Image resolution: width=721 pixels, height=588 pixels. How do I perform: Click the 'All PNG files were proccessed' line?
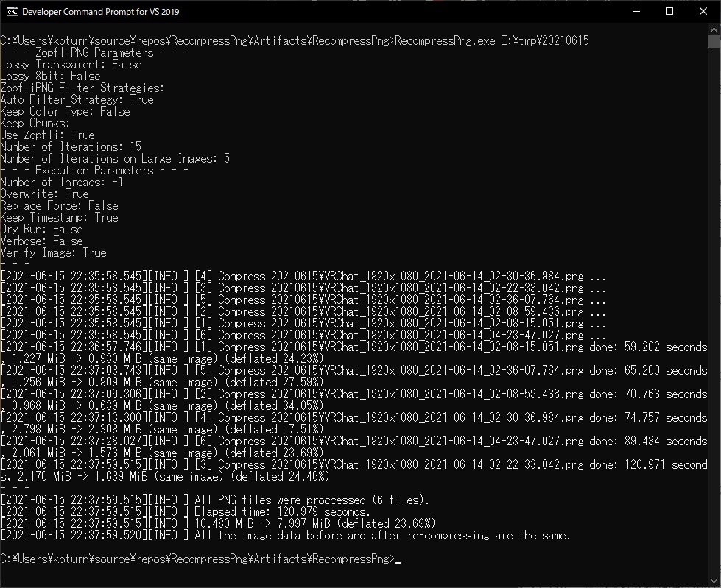point(312,500)
